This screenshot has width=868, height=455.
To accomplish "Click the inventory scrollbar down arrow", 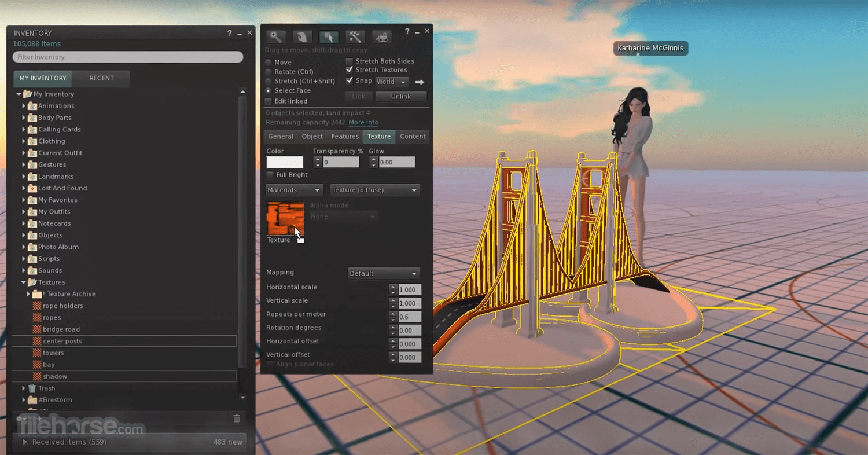I will tap(242, 397).
